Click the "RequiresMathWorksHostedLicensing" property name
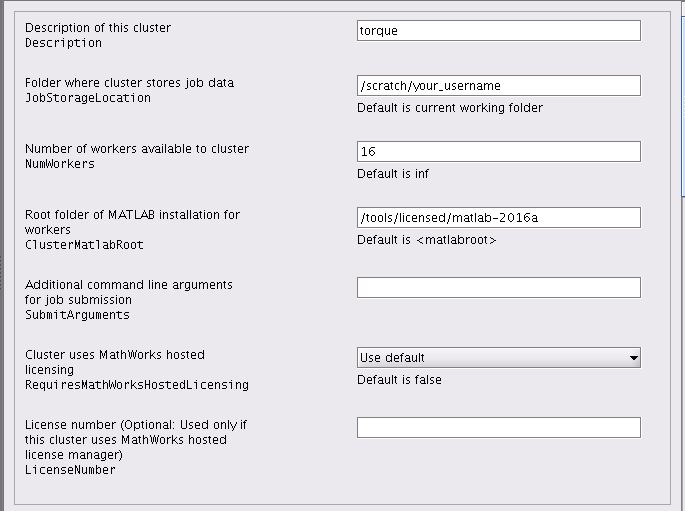 coord(137,385)
